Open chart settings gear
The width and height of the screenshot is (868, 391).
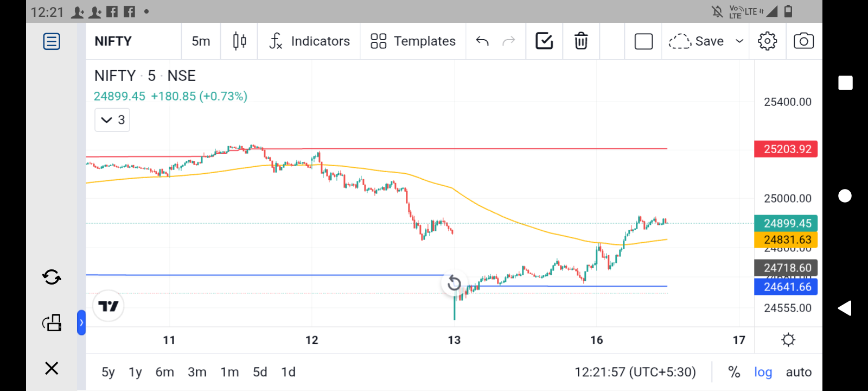point(767,41)
